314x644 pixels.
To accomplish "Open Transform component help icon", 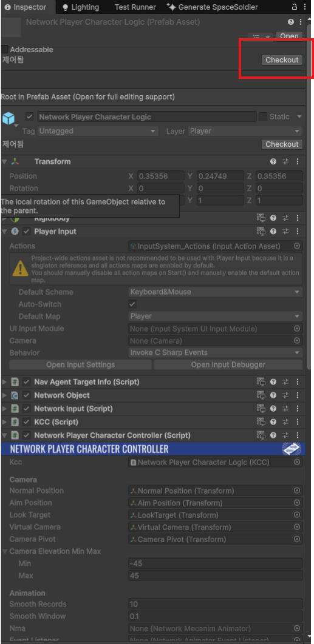I will pyautogui.click(x=273, y=162).
